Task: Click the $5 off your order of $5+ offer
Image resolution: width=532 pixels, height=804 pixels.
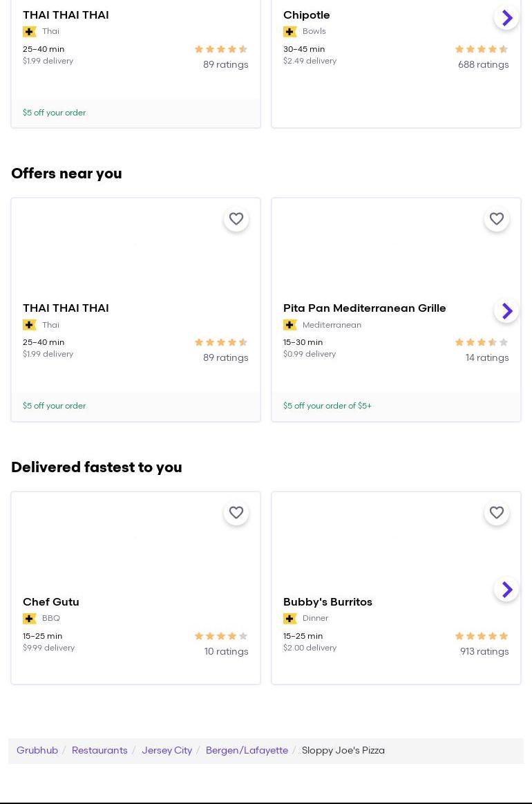Action: coord(327,406)
